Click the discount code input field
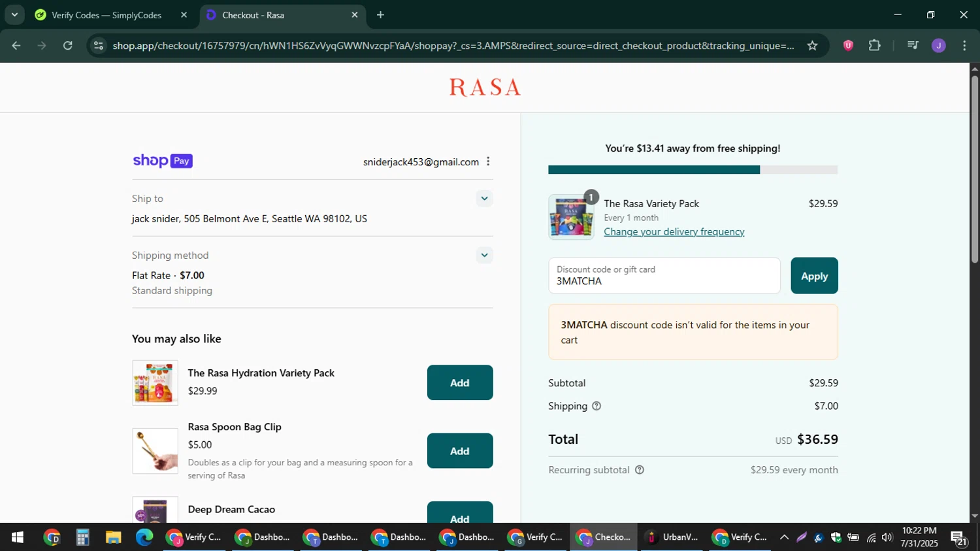The width and height of the screenshot is (980, 551). pos(664,276)
